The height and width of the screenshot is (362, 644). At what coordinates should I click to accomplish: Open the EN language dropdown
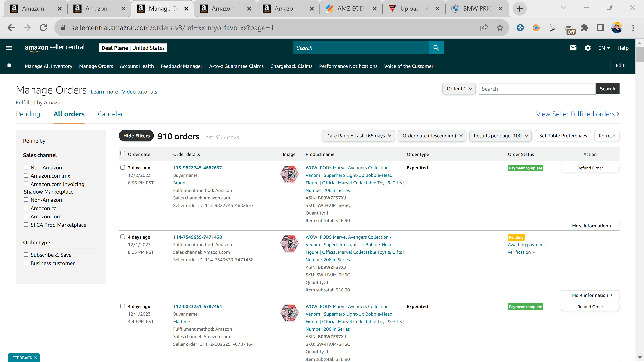point(604,48)
